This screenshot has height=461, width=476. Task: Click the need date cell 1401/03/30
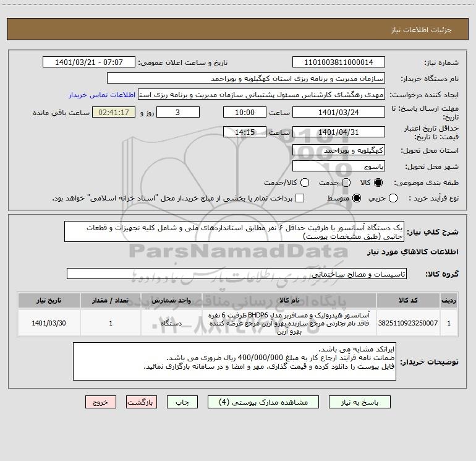[49, 323]
